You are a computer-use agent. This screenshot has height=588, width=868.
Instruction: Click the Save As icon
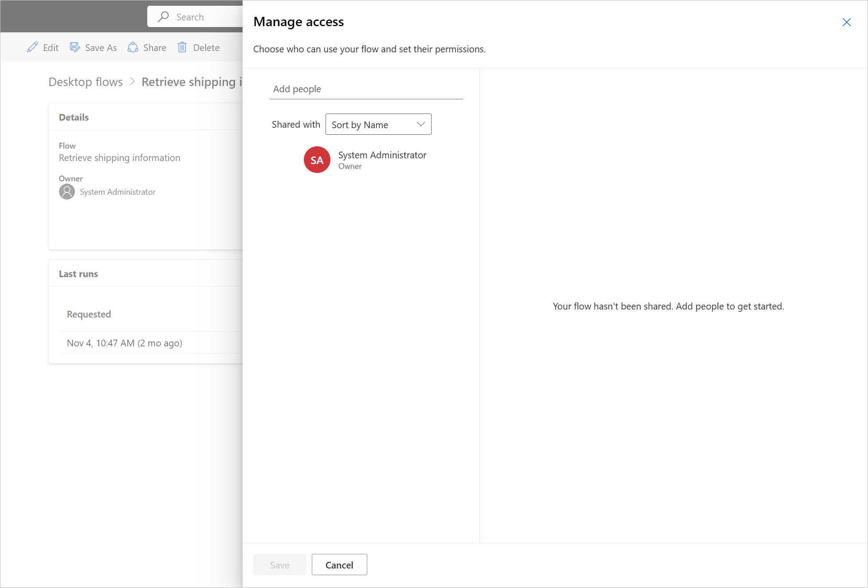click(x=75, y=47)
